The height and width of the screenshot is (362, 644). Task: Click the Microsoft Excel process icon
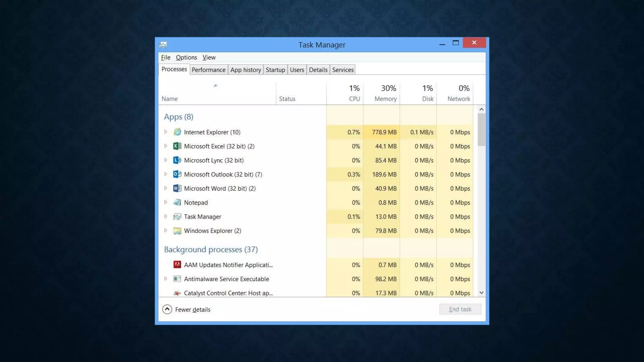(x=177, y=146)
